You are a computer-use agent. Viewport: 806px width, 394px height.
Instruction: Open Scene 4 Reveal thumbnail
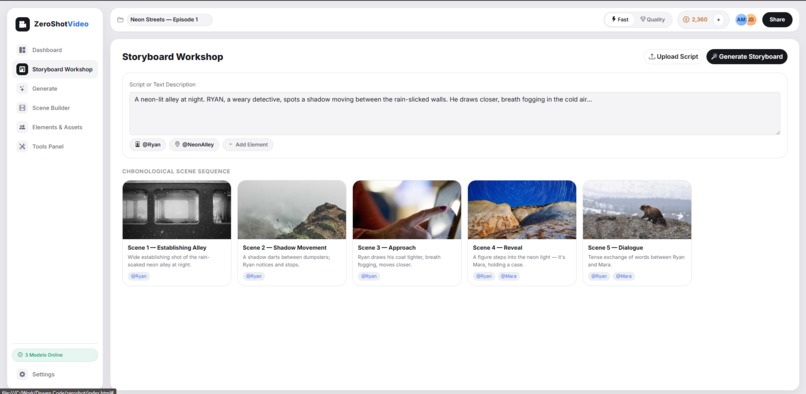[x=522, y=209]
